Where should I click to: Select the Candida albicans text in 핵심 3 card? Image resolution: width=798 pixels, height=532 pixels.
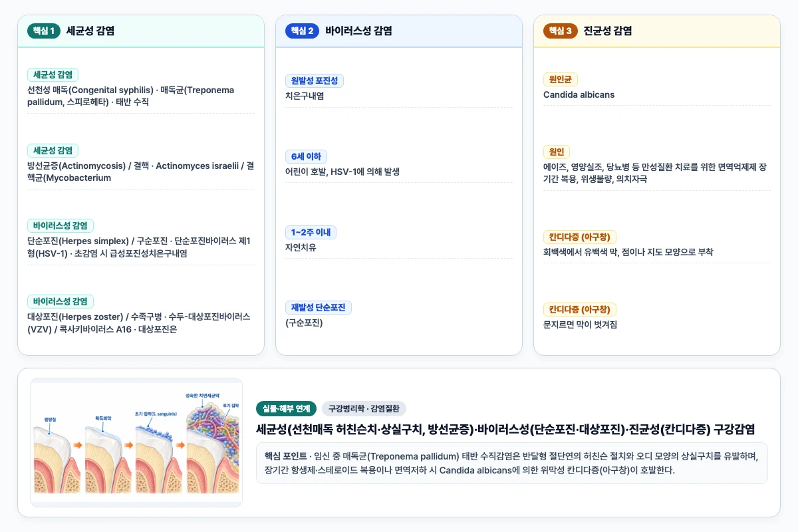pos(579,94)
